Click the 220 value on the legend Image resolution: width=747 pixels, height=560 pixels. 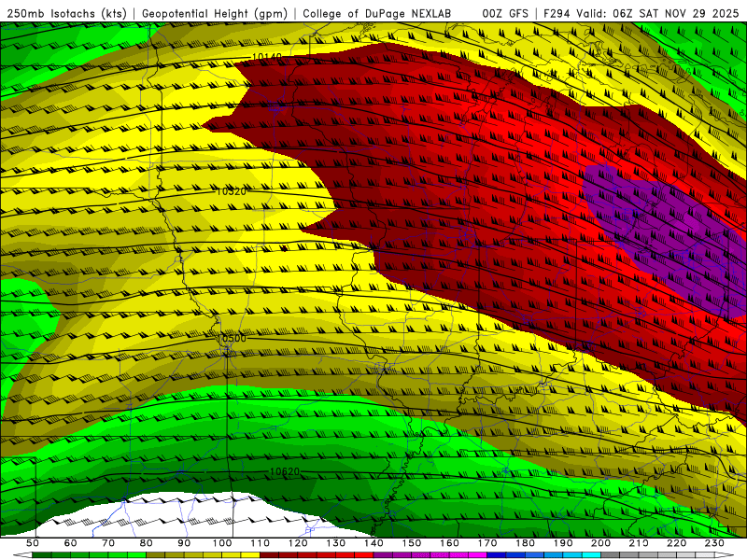pyautogui.click(x=676, y=543)
